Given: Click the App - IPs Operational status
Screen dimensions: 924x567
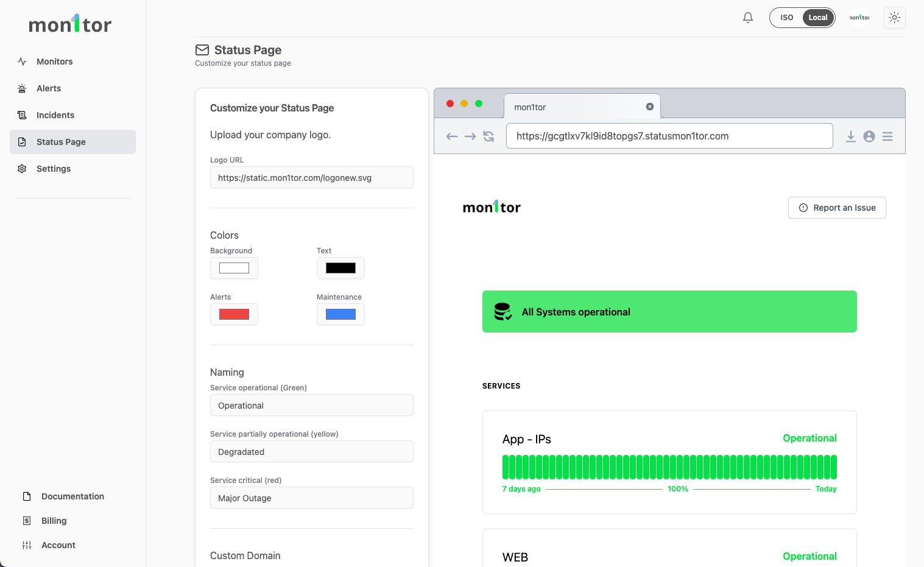Looking at the screenshot, I should 809,438.
